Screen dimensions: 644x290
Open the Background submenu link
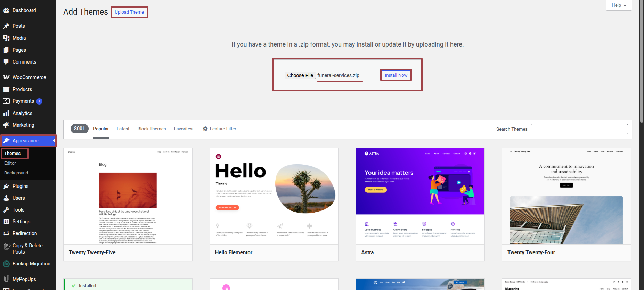(16, 173)
